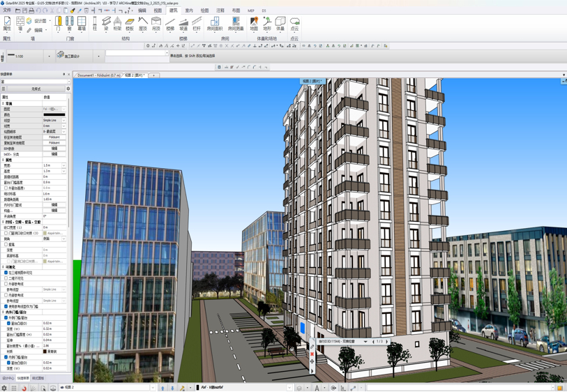
Task: Open the 房间测量 room measurement tool
Action: click(x=236, y=24)
